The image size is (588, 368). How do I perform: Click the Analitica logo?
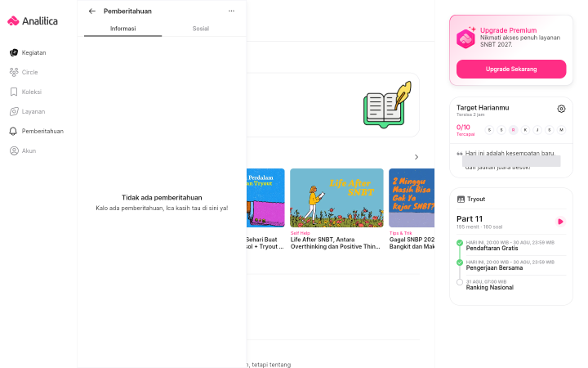pyautogui.click(x=33, y=21)
